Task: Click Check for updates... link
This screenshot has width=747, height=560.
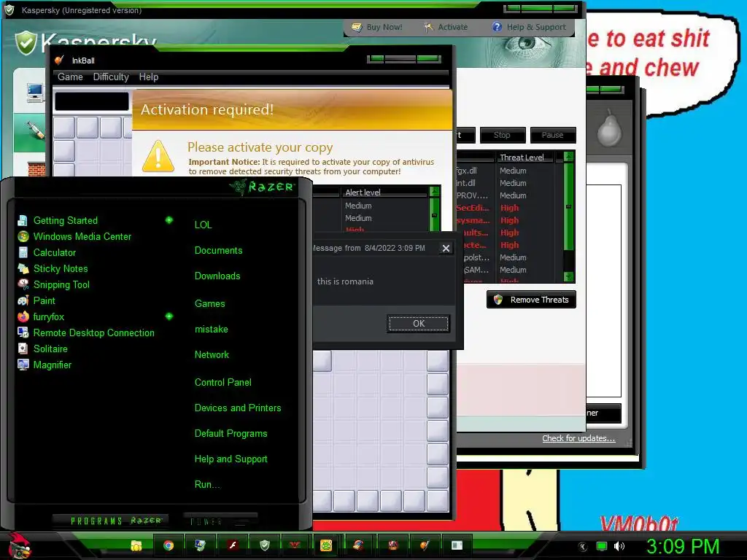Action: (578, 438)
